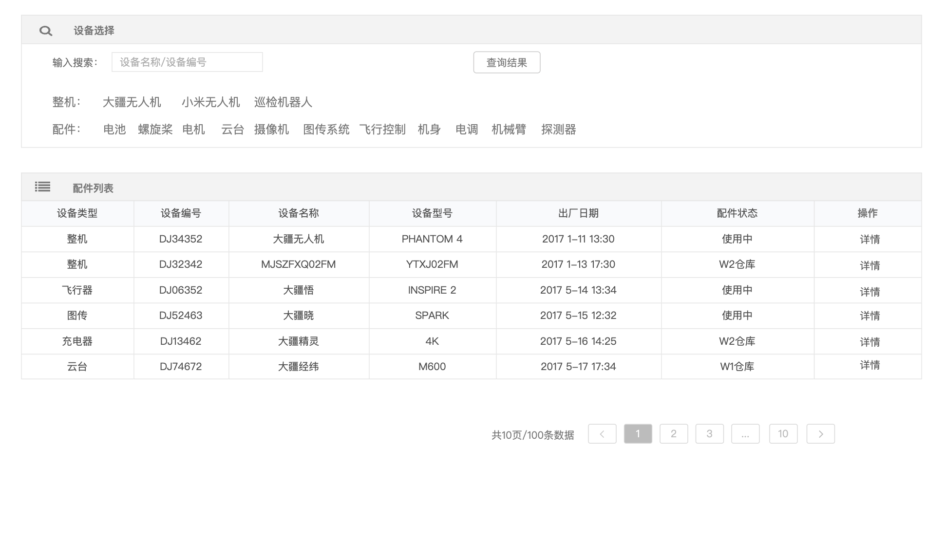
Task: Choose the 机械臂 accessory filter
Action: coord(509,130)
